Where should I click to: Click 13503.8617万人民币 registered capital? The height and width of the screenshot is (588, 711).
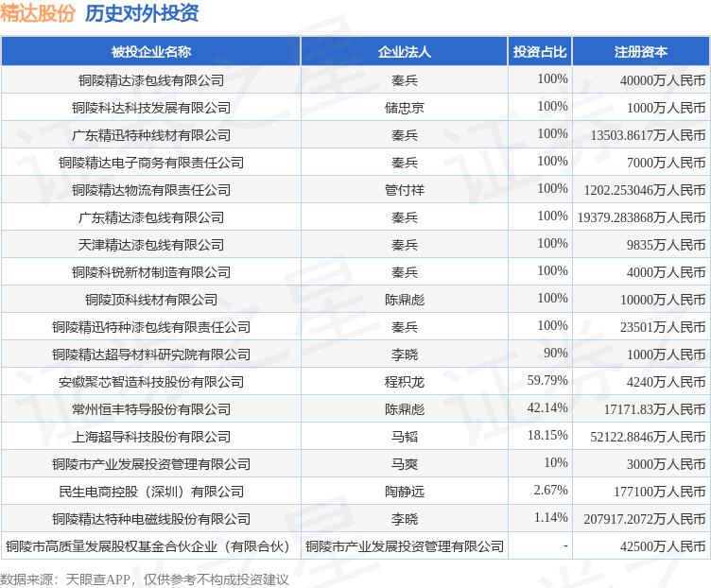tap(648, 135)
